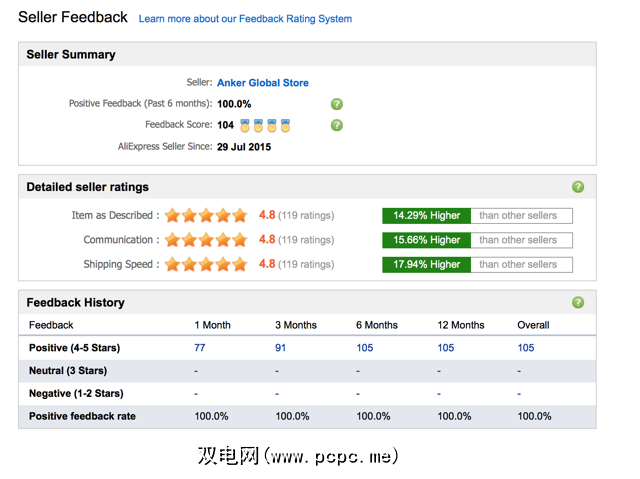Image resolution: width=640 pixels, height=479 pixels.
Task: Click the Feedback Score medal icons
Action: [265, 126]
